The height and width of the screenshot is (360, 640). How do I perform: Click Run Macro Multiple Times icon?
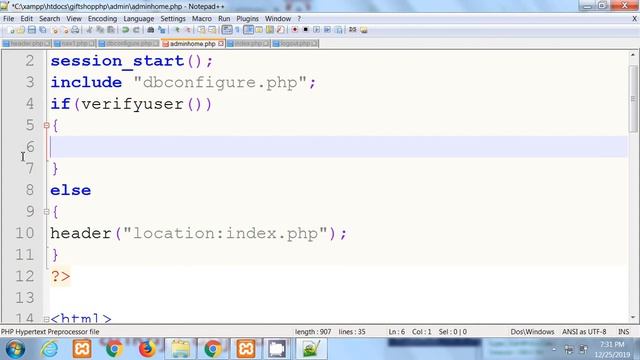pyautogui.click(x=327, y=30)
